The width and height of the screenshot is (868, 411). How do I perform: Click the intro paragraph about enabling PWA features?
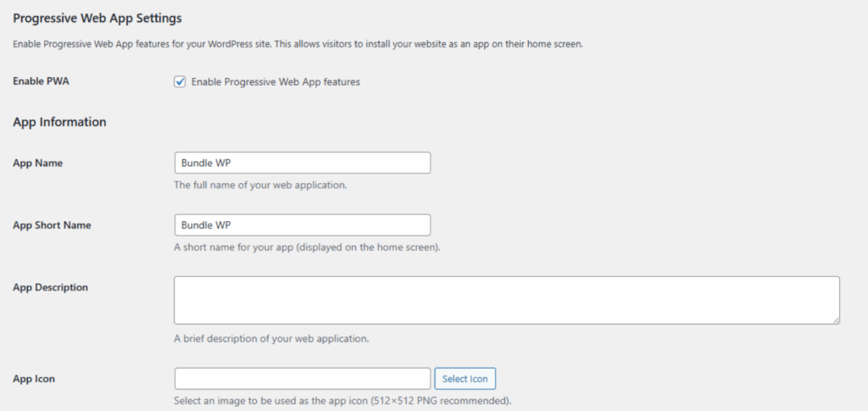[x=297, y=44]
